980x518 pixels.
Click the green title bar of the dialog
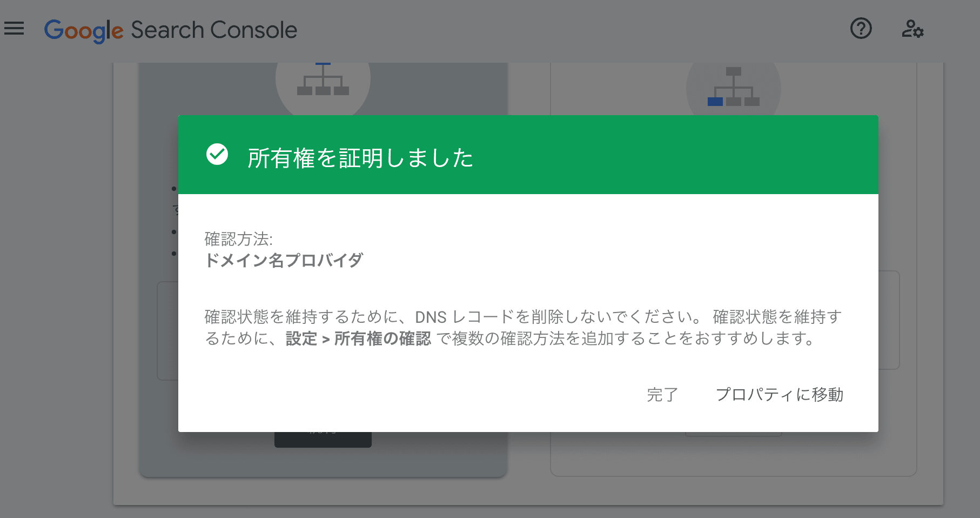528,155
